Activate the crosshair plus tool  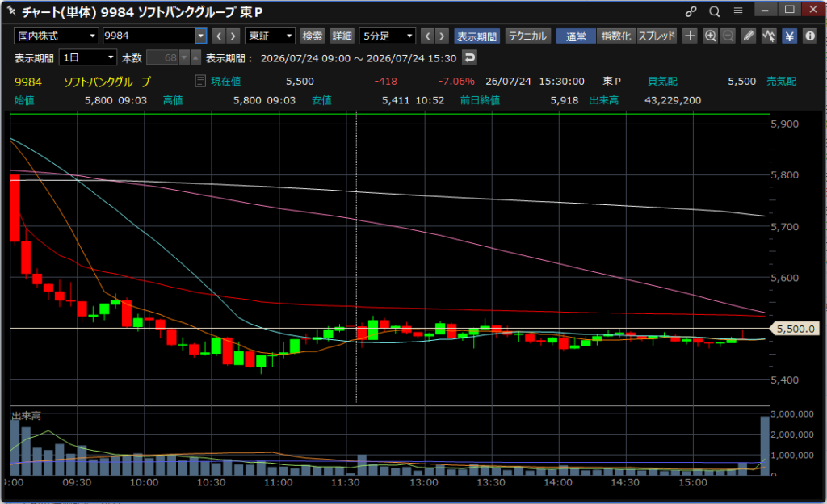pyautogui.click(x=690, y=36)
